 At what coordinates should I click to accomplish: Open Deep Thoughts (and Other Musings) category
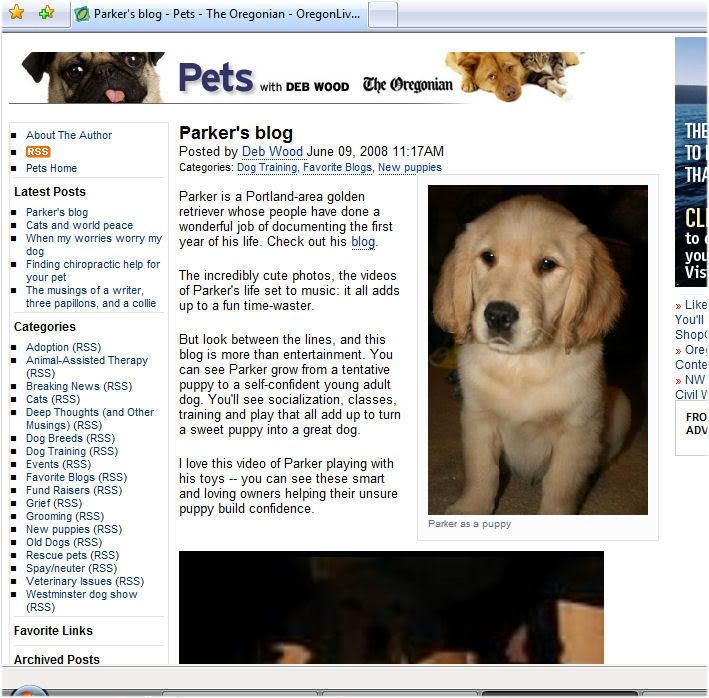(x=90, y=419)
